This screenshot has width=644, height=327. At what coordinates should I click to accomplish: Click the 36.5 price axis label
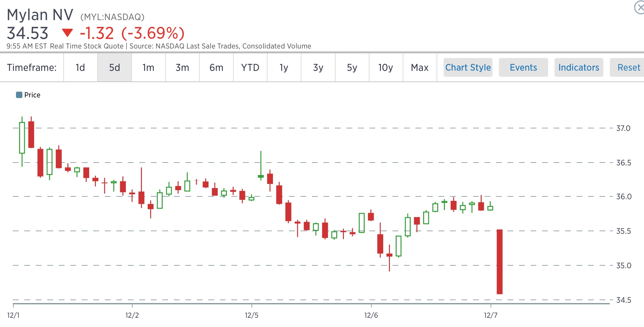tap(624, 163)
